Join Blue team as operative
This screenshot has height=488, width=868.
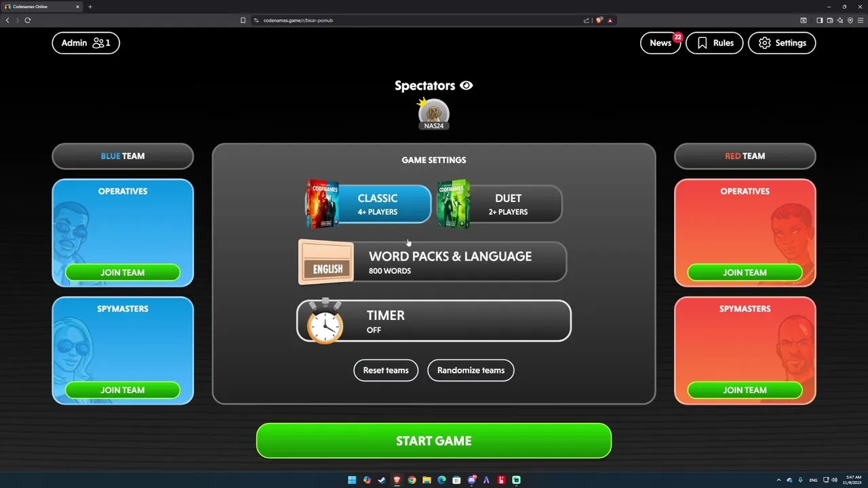[x=123, y=272]
